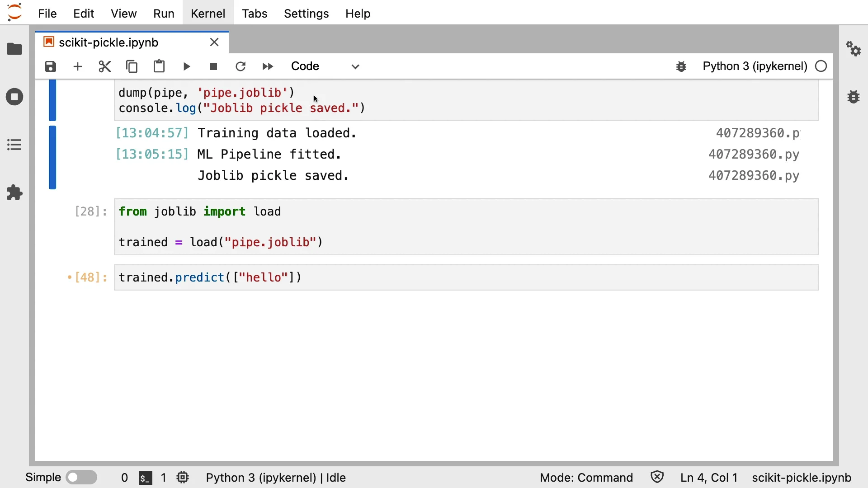Image resolution: width=868 pixels, height=488 pixels.
Task: Click the Python 3 (ipykernel) | Idle status
Action: pos(276,478)
